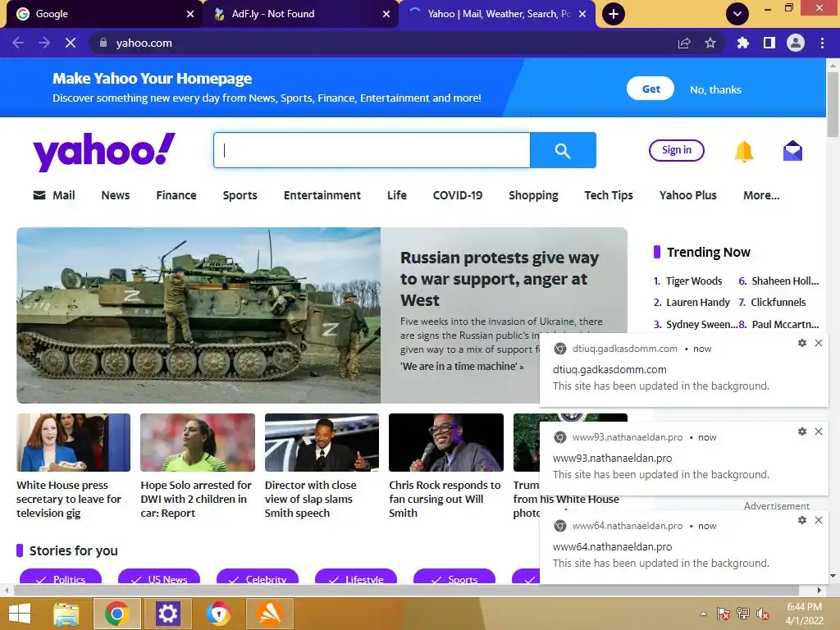
Task: Click the Get homepage button
Action: tap(651, 89)
